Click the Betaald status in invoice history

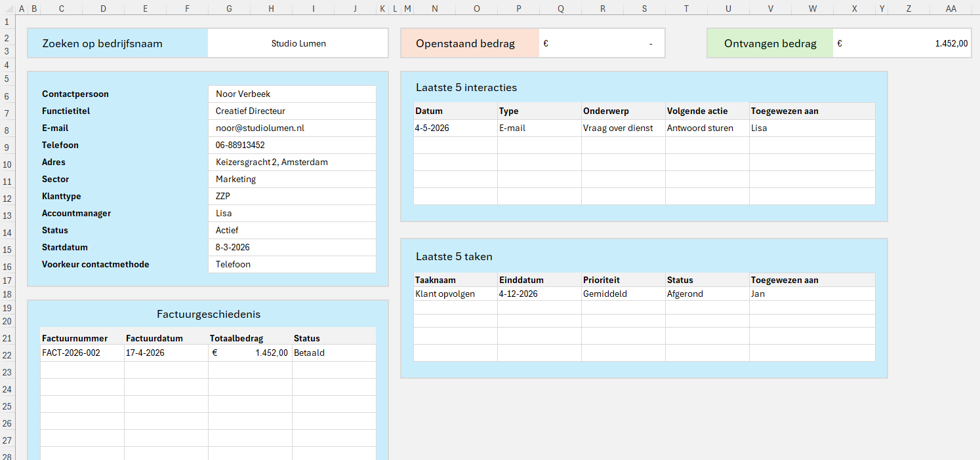pos(333,353)
